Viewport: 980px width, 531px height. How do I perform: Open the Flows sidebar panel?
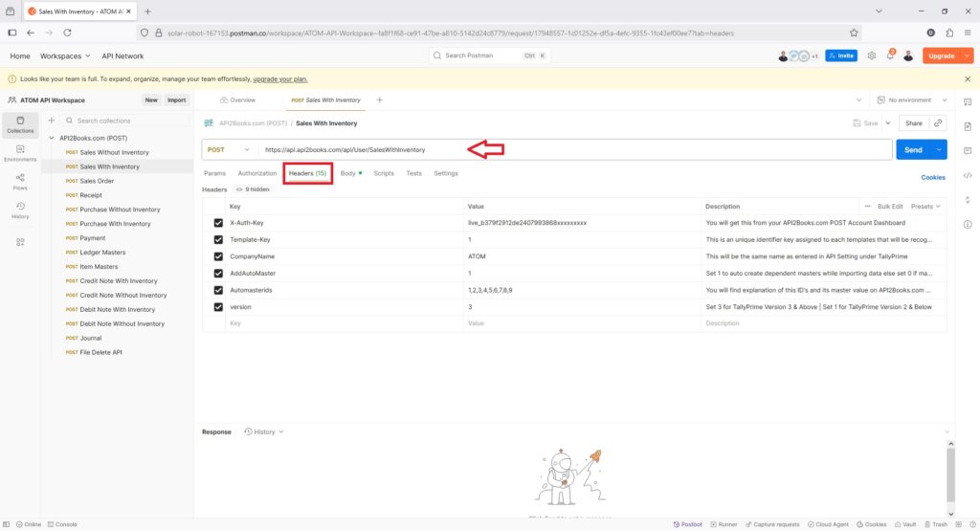[20, 182]
